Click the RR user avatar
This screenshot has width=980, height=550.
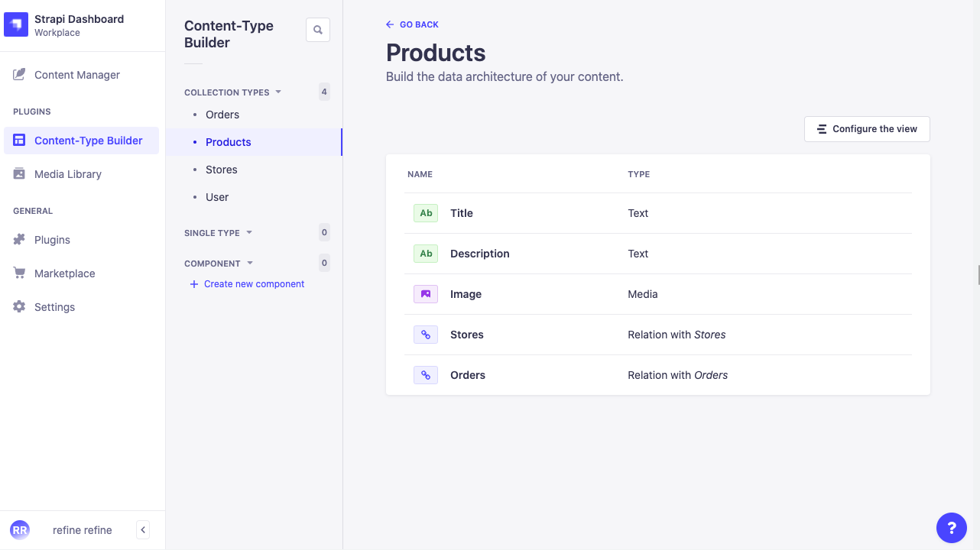(x=20, y=529)
